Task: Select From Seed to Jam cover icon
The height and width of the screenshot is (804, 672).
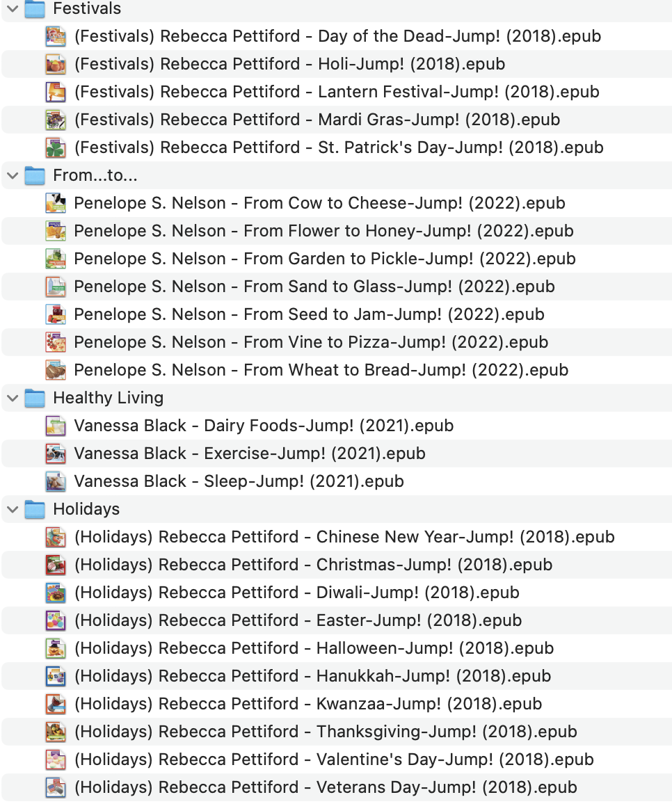Action: 56,314
